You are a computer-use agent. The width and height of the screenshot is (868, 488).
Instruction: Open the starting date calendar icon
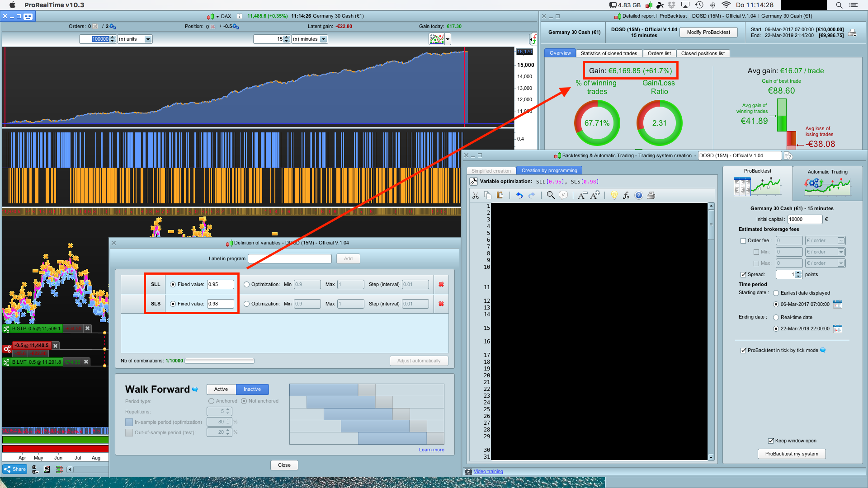tap(837, 304)
